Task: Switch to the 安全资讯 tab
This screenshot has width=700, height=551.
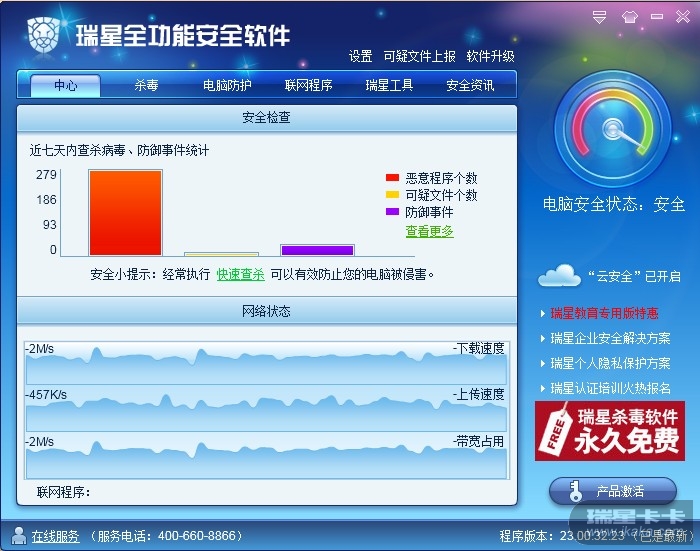Action: pyautogui.click(x=470, y=85)
